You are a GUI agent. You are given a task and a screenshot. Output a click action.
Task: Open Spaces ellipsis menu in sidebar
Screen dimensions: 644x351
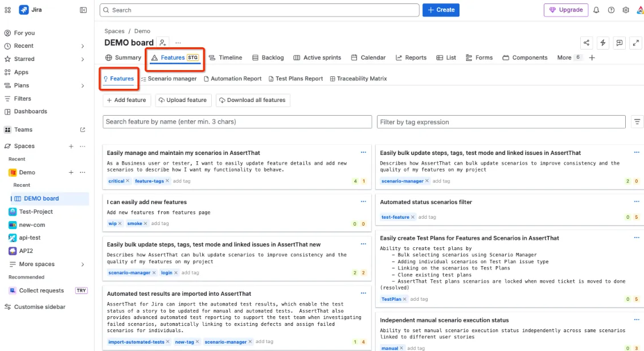83,146
